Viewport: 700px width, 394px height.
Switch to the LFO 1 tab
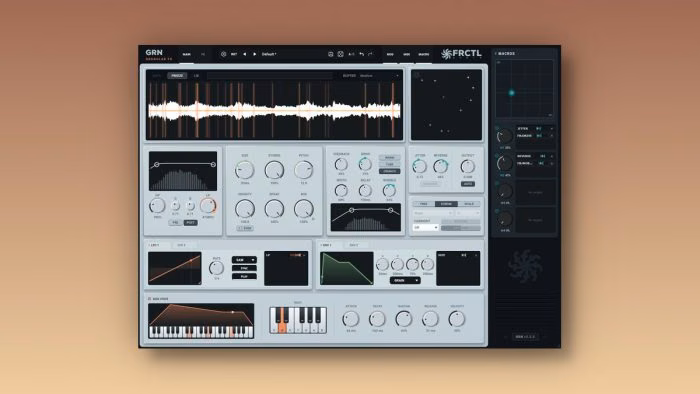pos(154,245)
